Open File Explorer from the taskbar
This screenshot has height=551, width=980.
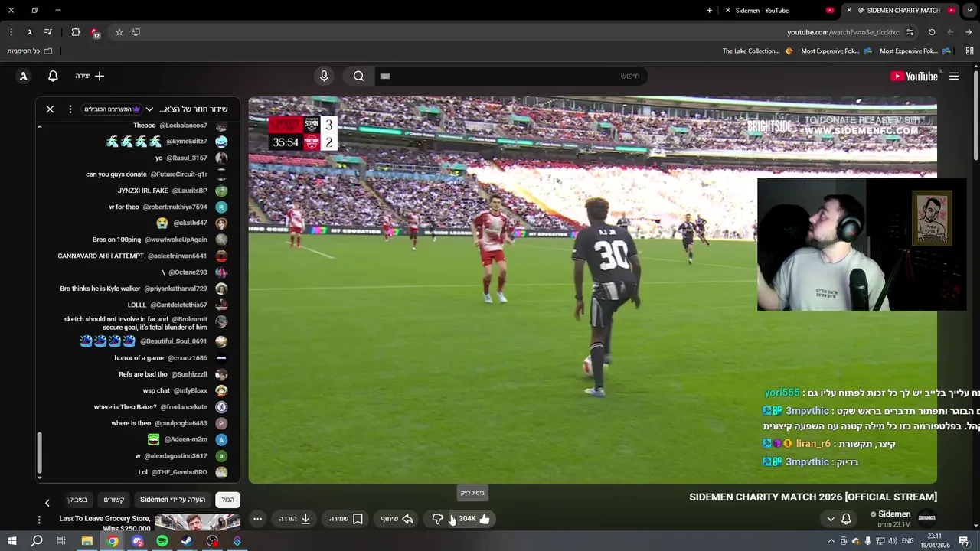click(x=87, y=541)
